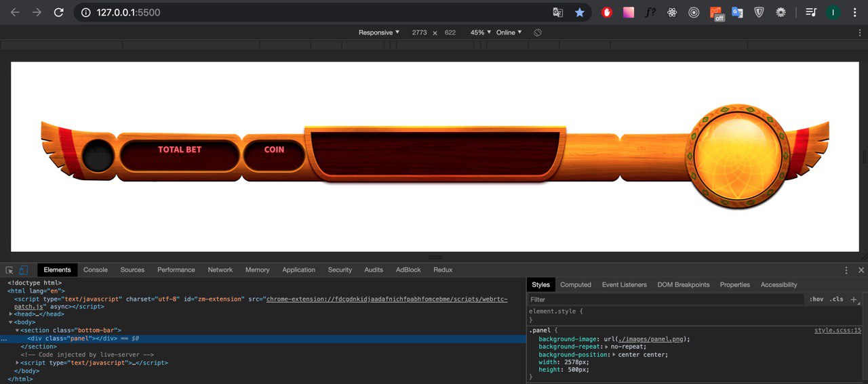The image size is (868, 384).
Task: Expand background-position shorthand triangle
Action: point(614,355)
